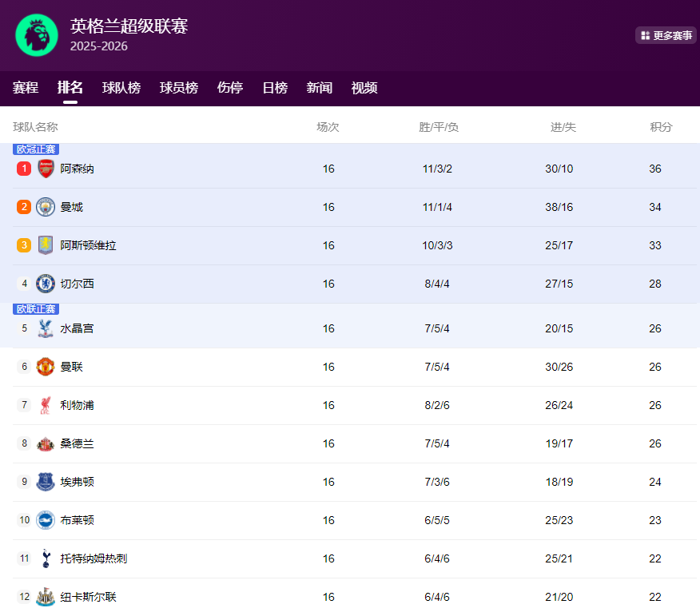The width and height of the screenshot is (700, 616).
Task: Click the Premier League lion logo
Action: point(37,35)
